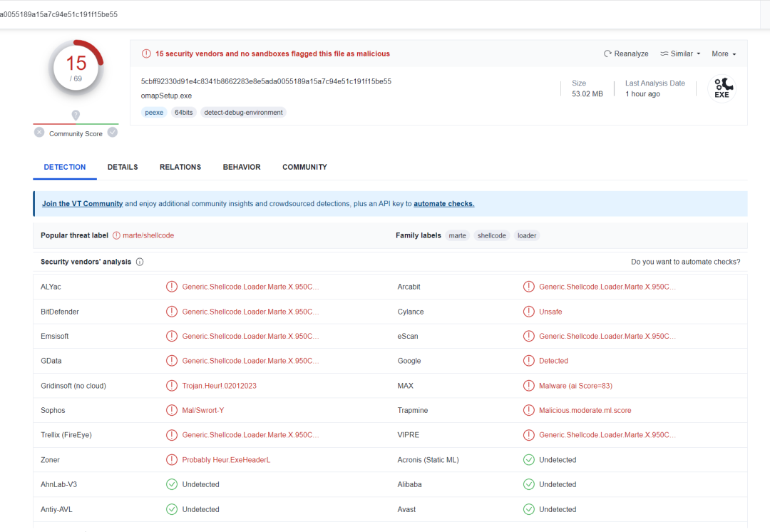770x532 pixels.
Task: Click the Trapmine detection alert icon
Action: (x=528, y=410)
